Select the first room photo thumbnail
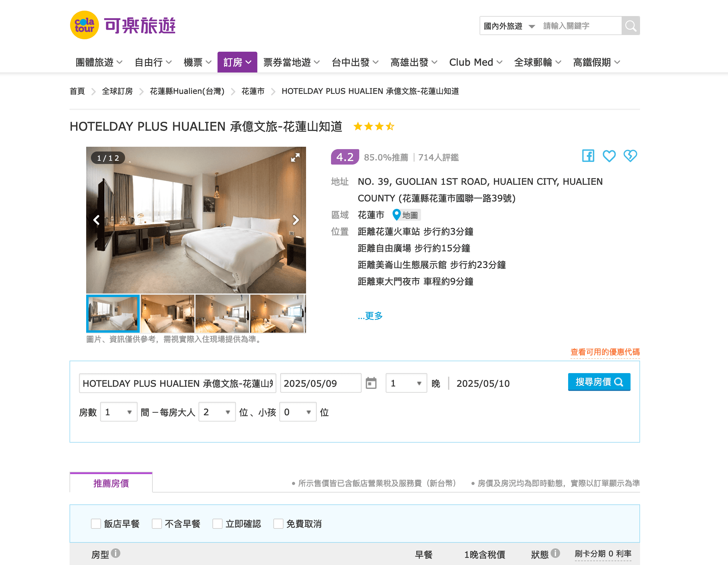 click(113, 314)
